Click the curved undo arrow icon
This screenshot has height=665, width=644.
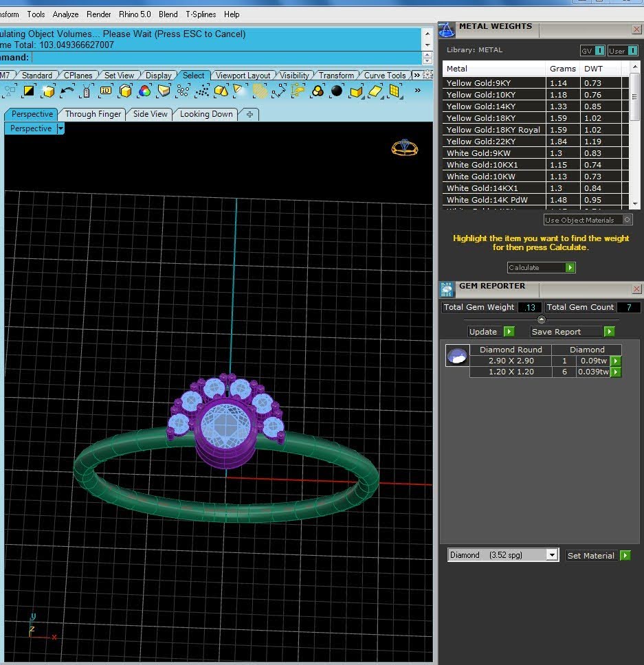[67, 91]
